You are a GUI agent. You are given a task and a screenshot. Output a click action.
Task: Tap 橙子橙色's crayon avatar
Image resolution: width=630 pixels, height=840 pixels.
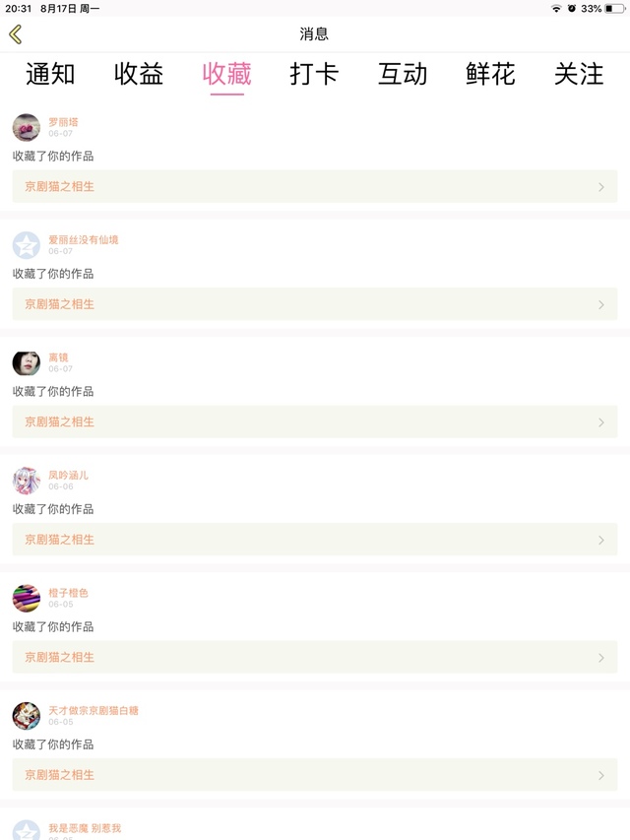(27, 599)
